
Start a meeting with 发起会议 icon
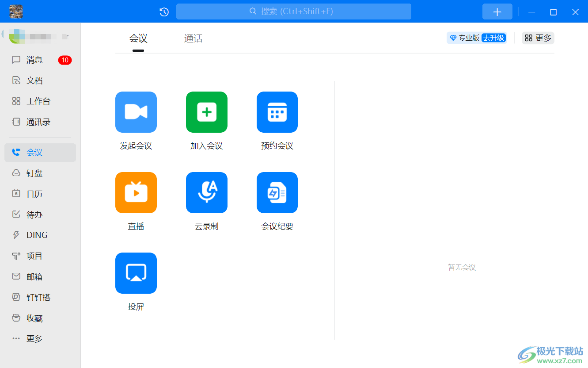tap(136, 112)
